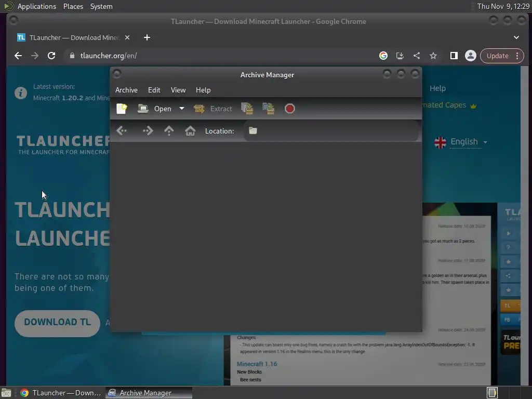Go back with Archive Manager's back arrow

(x=122, y=130)
